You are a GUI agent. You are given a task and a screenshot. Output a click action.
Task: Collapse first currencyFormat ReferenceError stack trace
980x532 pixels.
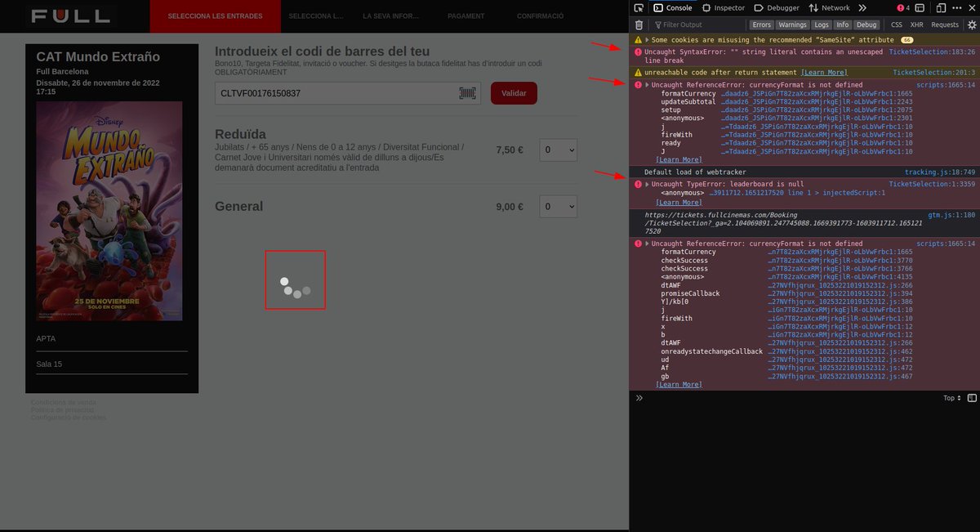(x=648, y=84)
